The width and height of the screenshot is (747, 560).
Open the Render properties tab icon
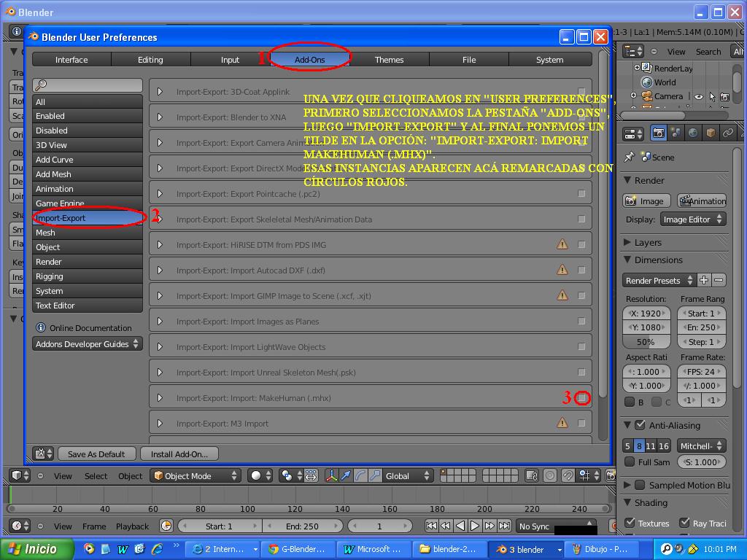tap(659, 133)
